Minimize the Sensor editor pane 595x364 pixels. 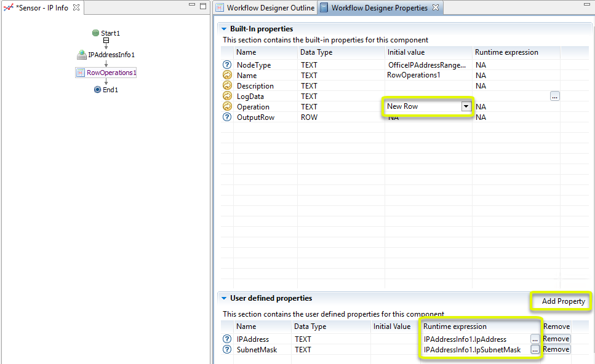[x=192, y=5]
